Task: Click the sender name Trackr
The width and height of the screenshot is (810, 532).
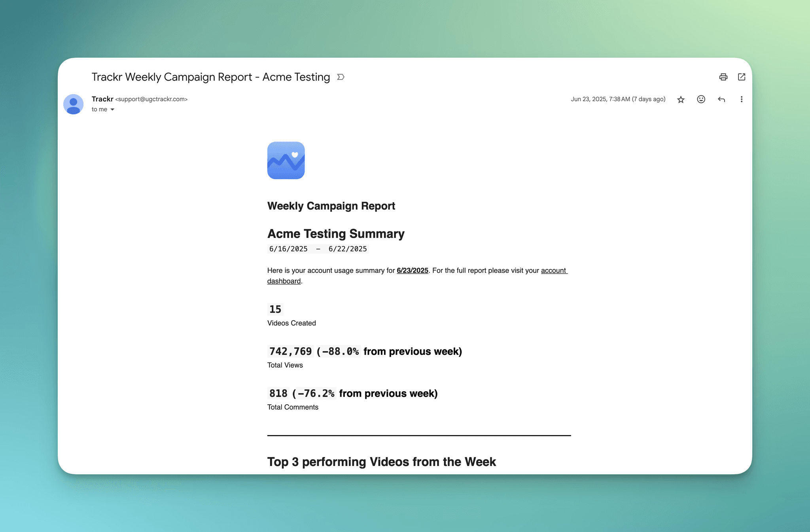Action: click(x=102, y=99)
